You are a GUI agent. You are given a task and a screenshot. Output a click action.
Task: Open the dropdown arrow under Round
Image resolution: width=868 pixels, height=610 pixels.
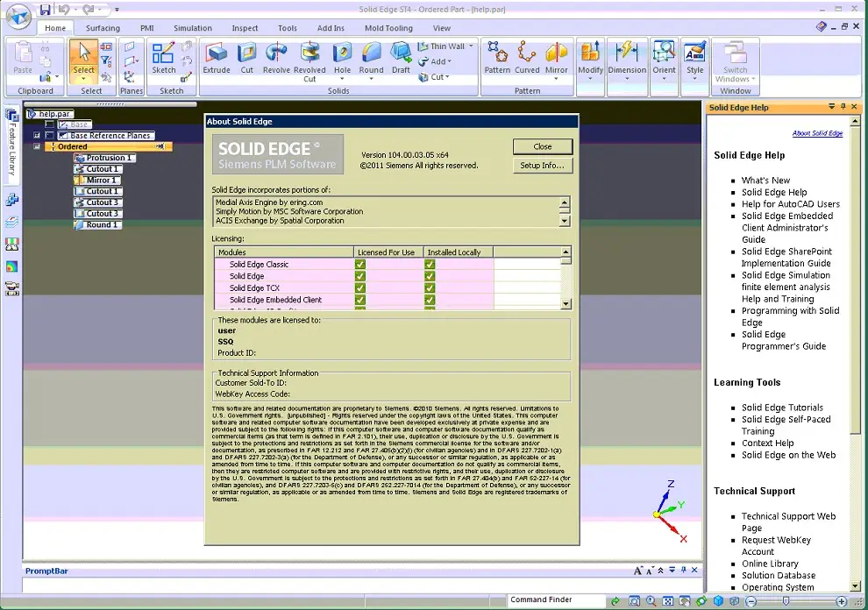pyautogui.click(x=371, y=79)
